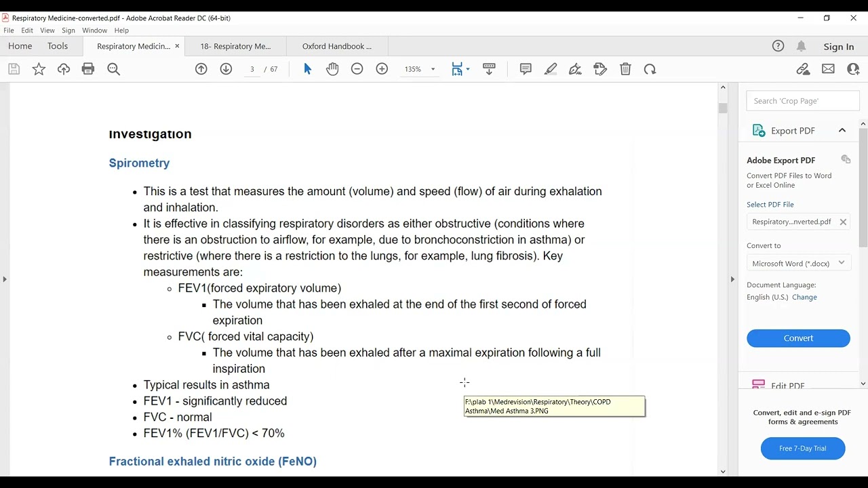Click the blue Convert button
The height and width of the screenshot is (488, 868).
click(798, 338)
